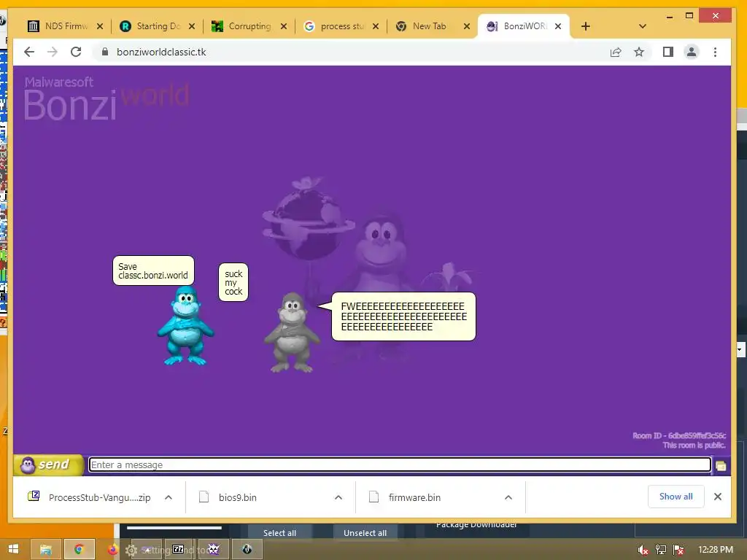Viewport: 747px width, 560px height.
Task: Expand options for bios9.bin download
Action: (x=338, y=497)
